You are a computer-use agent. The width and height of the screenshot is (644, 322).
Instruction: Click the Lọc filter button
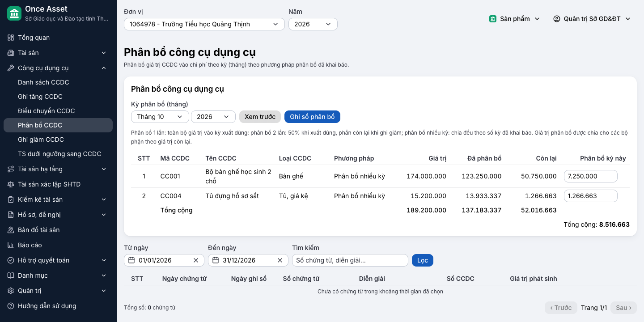click(x=423, y=260)
